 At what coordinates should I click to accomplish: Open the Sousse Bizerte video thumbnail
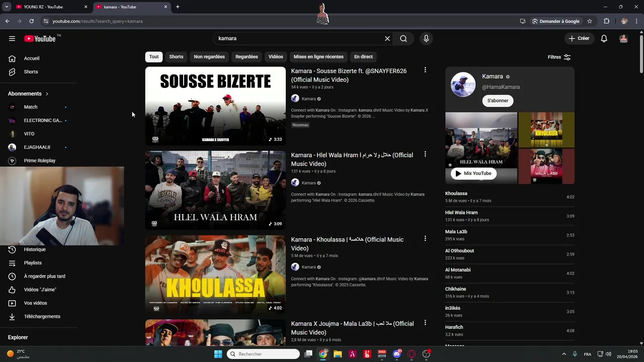tap(215, 106)
